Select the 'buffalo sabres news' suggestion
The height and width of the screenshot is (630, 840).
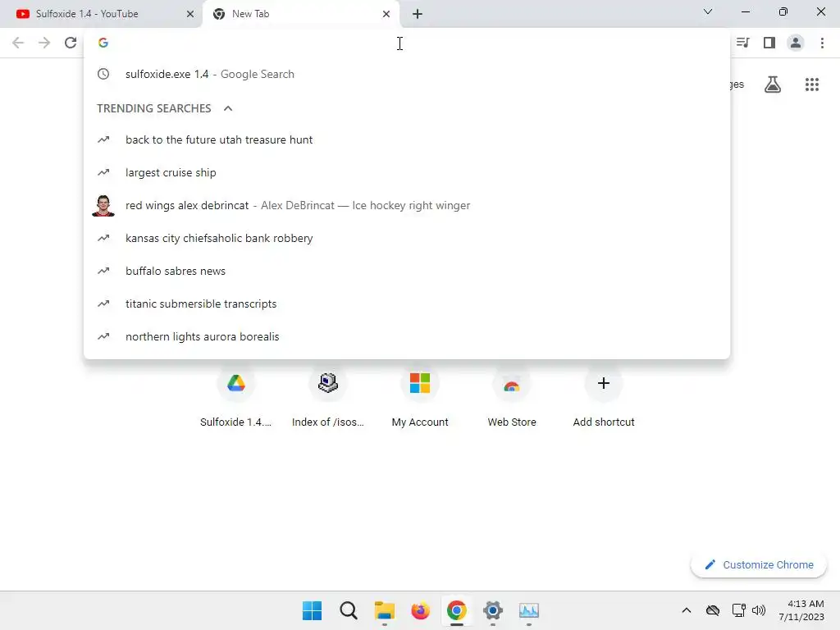click(407, 271)
